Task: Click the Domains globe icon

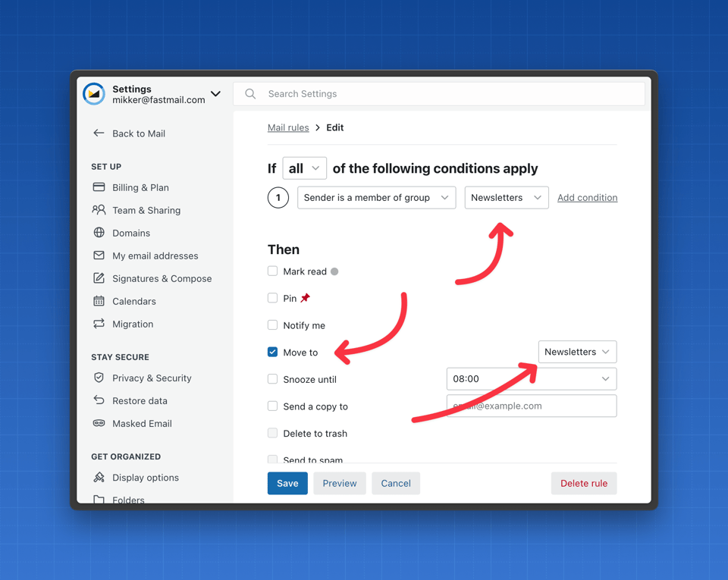Action: (x=99, y=233)
